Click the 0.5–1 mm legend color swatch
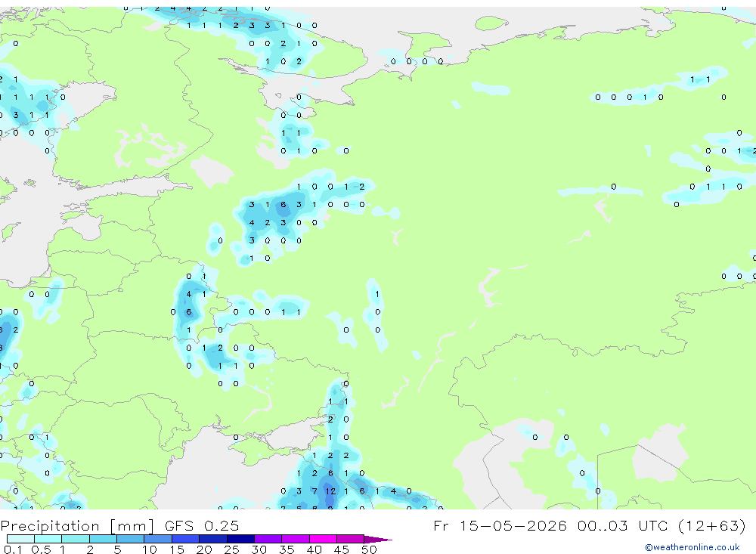The width and height of the screenshot is (756, 554). (48, 539)
